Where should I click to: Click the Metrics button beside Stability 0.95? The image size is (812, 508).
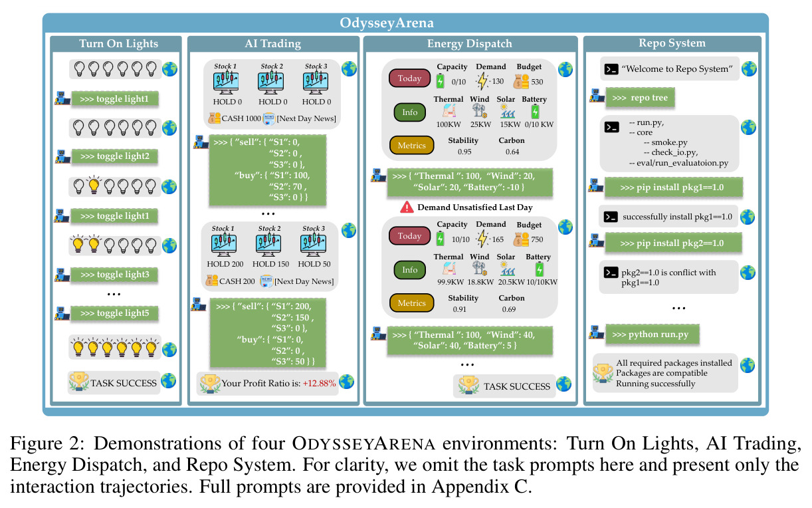411,145
